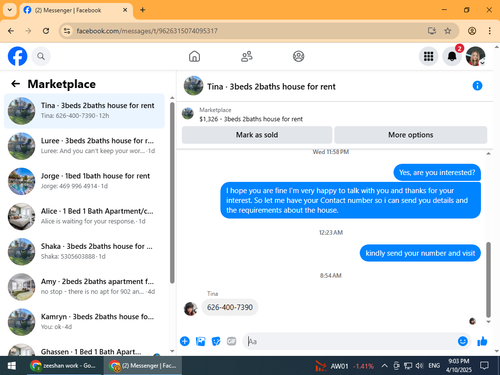500x375 pixels.
Task: Open Luree 3beds 2baths conversation
Action: [84, 146]
